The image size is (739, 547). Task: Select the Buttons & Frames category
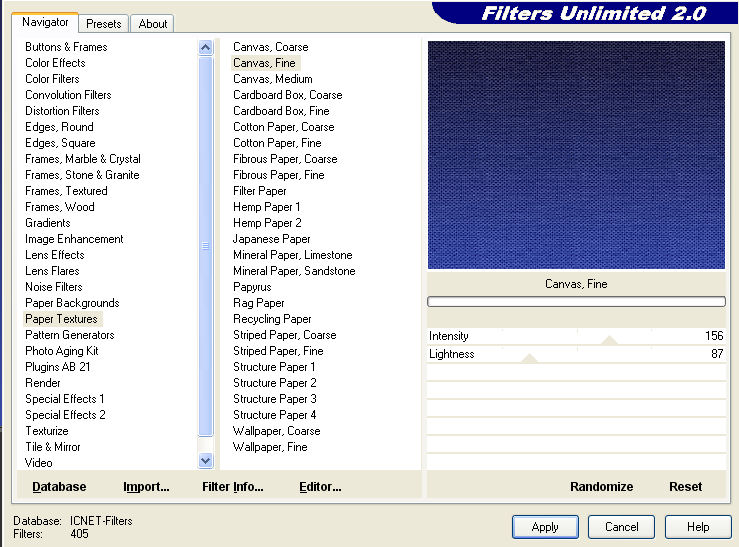click(66, 47)
